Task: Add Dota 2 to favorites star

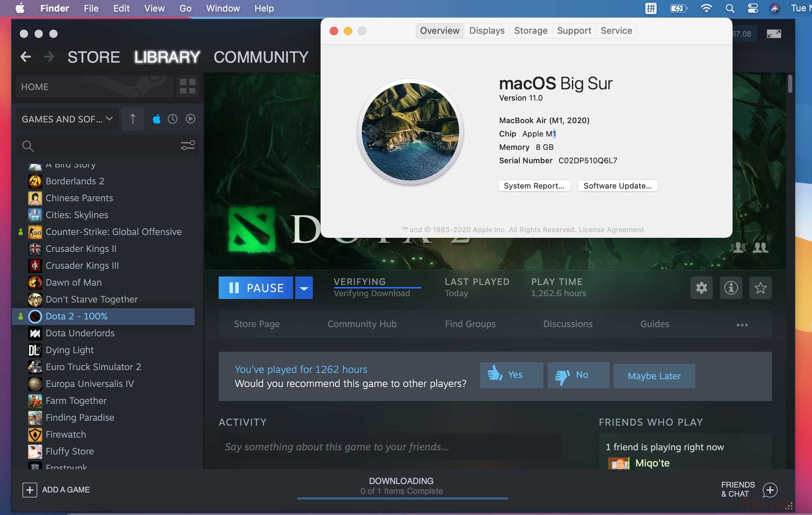Action: tap(760, 288)
